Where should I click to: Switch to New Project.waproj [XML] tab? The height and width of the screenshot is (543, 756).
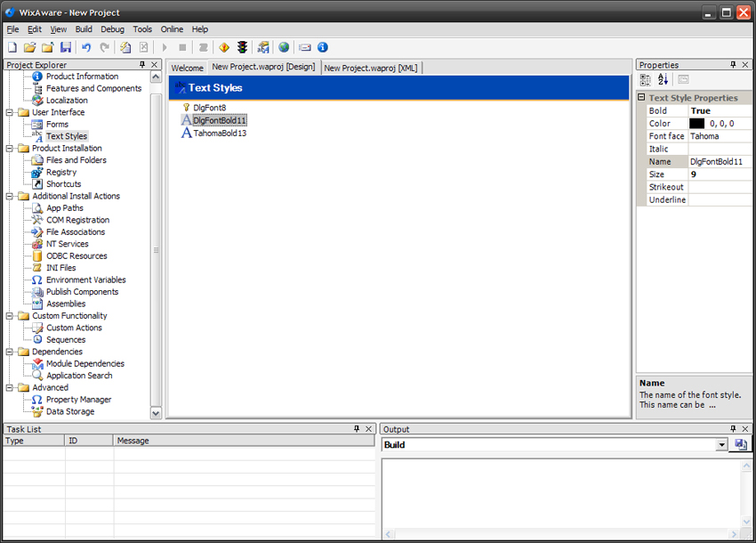(x=371, y=68)
